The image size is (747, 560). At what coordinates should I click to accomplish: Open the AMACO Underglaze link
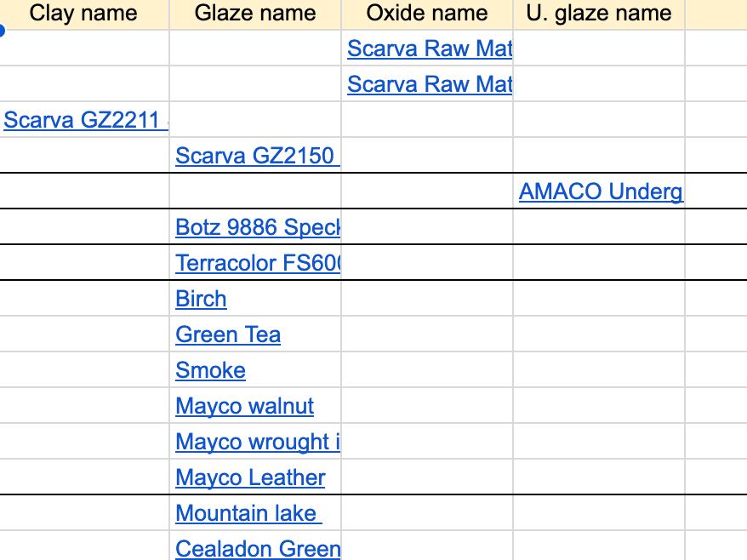click(x=601, y=191)
